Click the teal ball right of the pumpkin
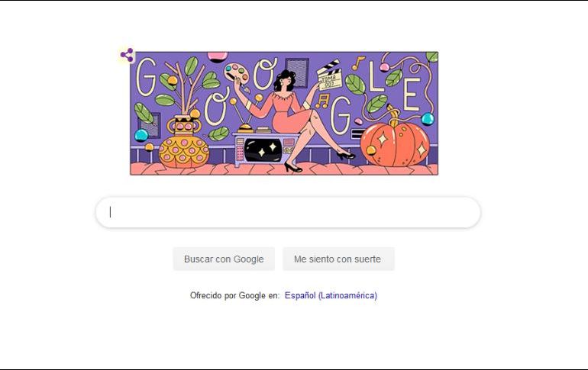The image size is (588, 370). tap(428, 119)
